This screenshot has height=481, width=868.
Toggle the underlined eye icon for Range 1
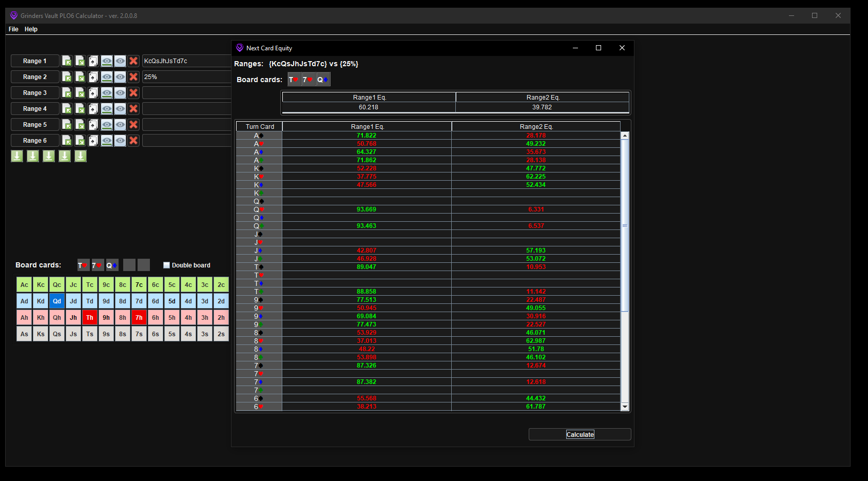107,61
